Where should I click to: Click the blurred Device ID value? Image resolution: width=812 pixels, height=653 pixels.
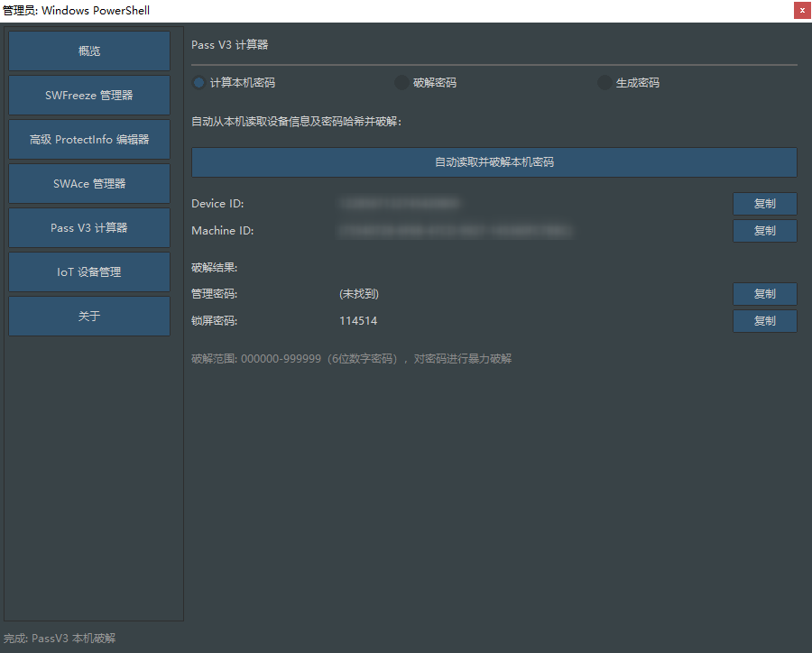point(400,204)
